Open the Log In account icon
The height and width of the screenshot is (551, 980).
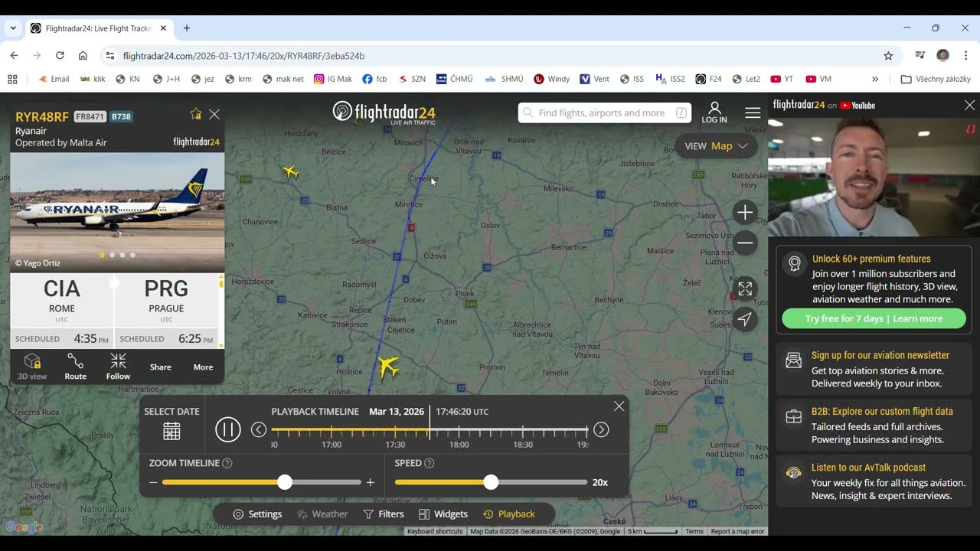[x=714, y=112]
